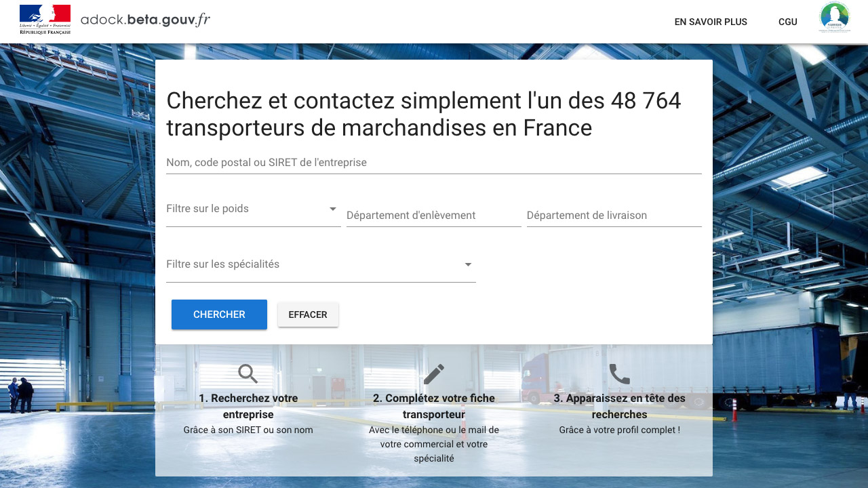Focus the company name, postal code or SIRET field
This screenshot has height=488, width=868.
coord(433,163)
